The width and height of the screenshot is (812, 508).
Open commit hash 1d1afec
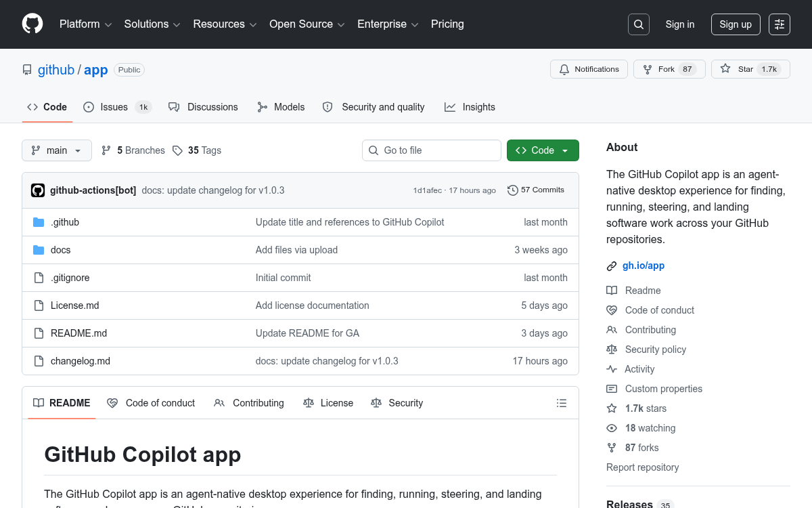coord(428,190)
